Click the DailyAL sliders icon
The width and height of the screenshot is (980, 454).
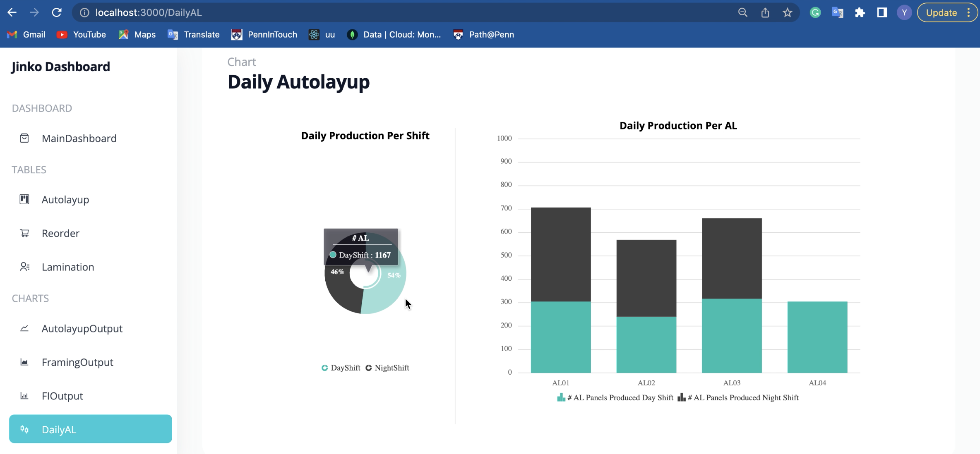click(24, 429)
